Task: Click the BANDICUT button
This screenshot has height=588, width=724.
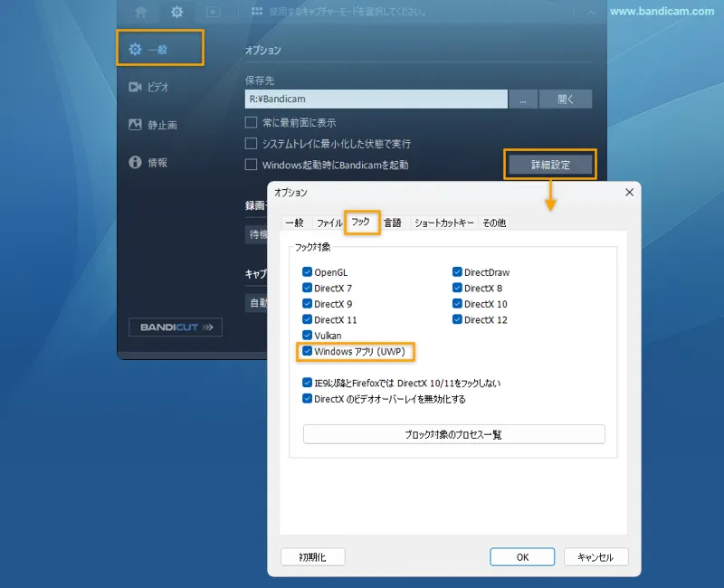Action: [176, 327]
